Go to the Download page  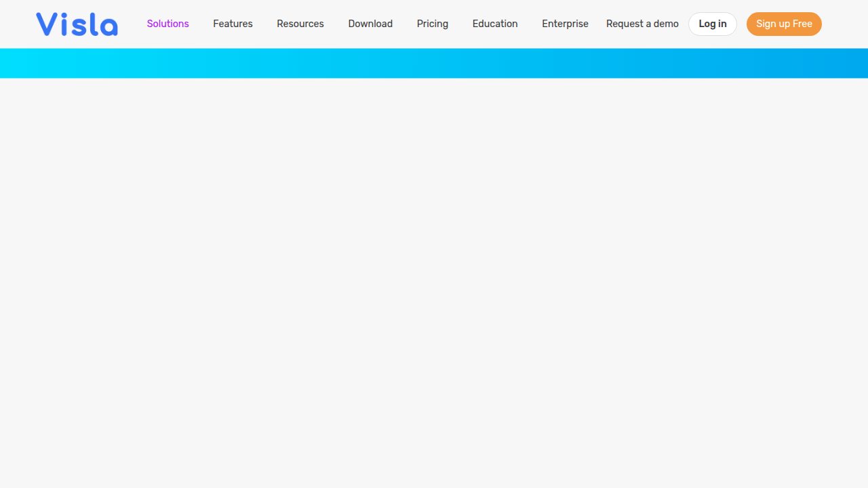click(370, 24)
